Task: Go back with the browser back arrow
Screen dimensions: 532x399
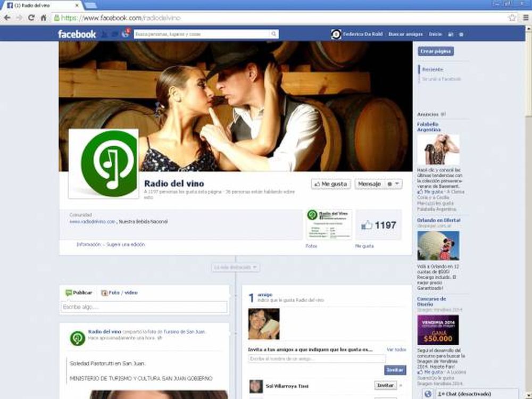Action: pos(7,18)
